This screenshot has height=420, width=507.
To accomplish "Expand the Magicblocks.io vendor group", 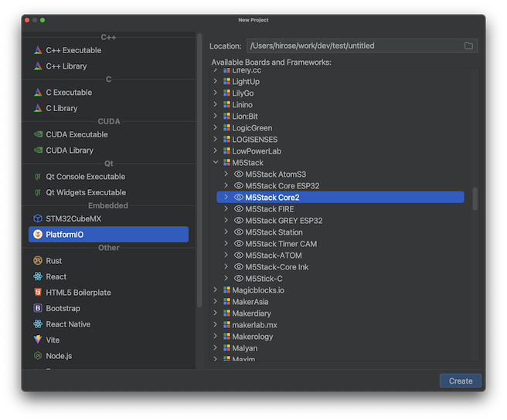I will click(215, 290).
